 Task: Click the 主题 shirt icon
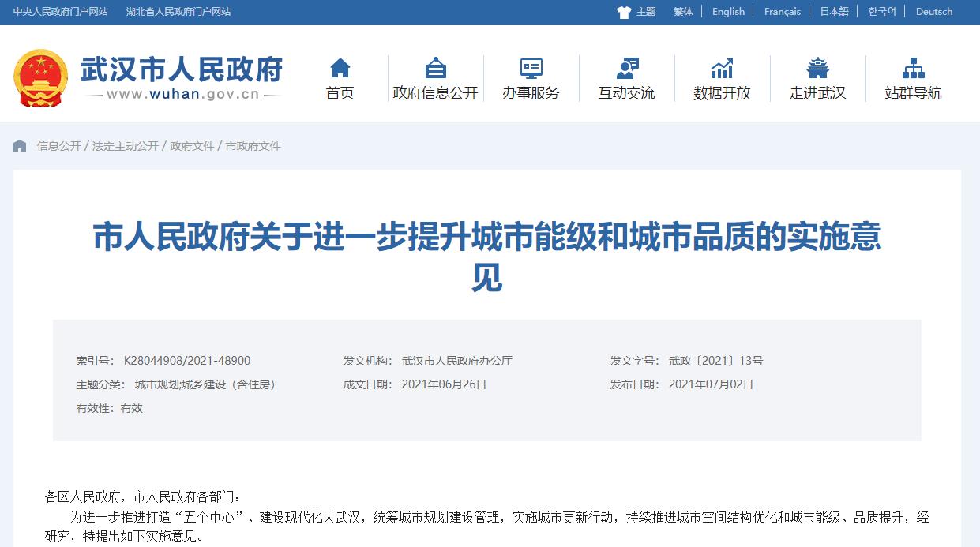[x=623, y=11]
